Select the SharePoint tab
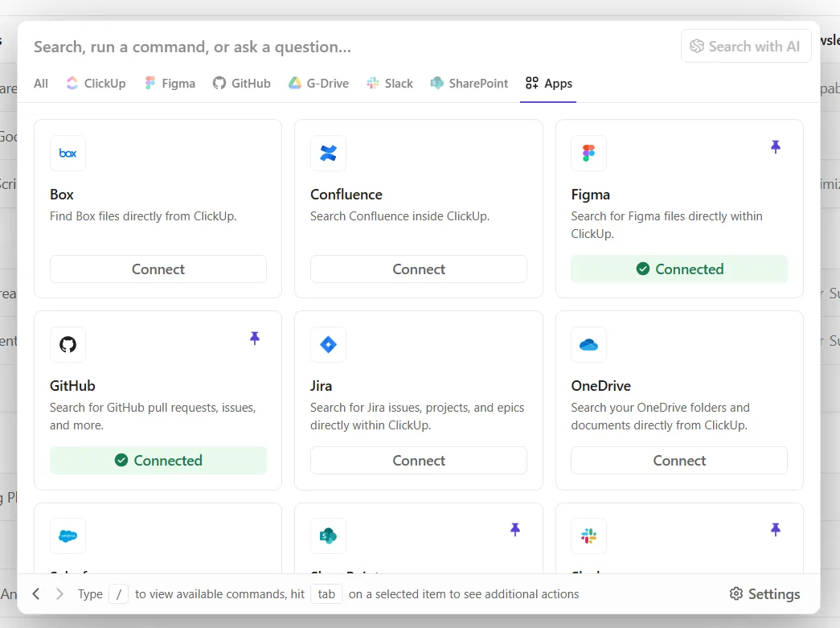Screen dimensions: 840x628 tap(469, 84)
